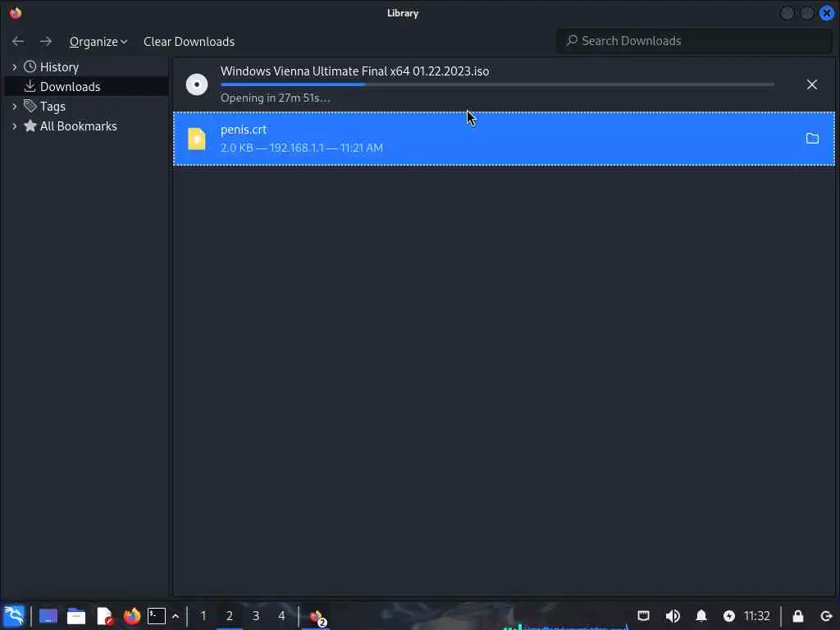
Task: Expand the History tree node
Action: coord(15,67)
